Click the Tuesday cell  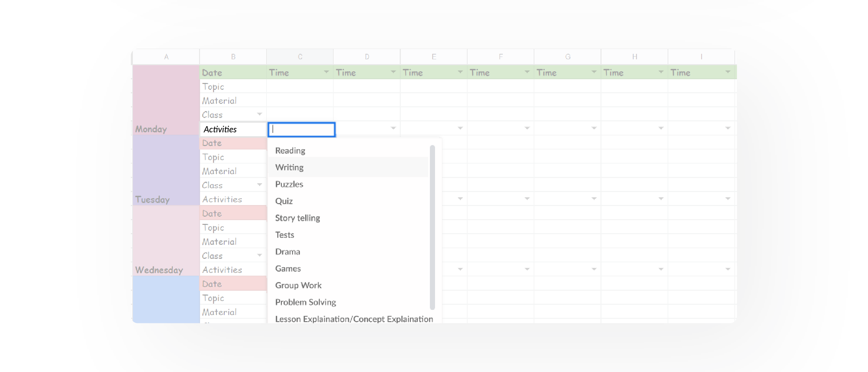(166, 170)
